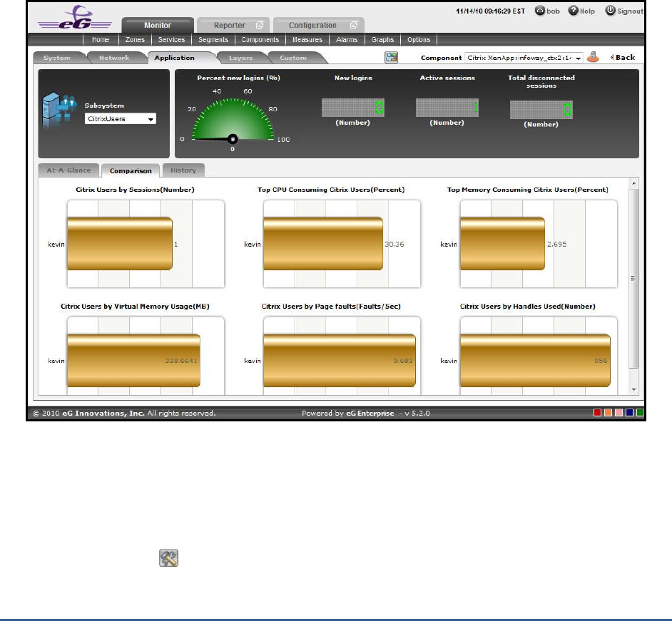Click the '30.36' CPU value label
Viewport: 672px width, 621px height.
click(394, 244)
